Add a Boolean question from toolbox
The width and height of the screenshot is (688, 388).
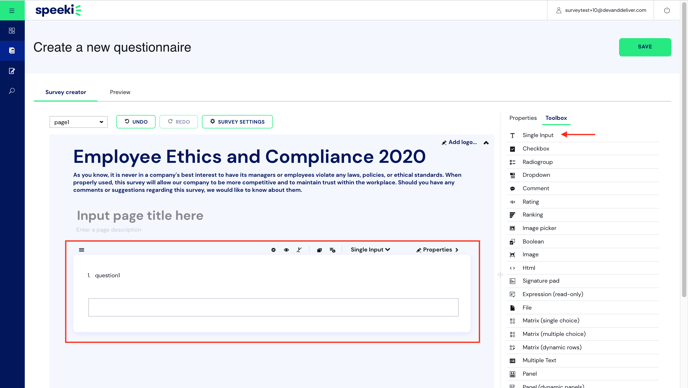583,241
